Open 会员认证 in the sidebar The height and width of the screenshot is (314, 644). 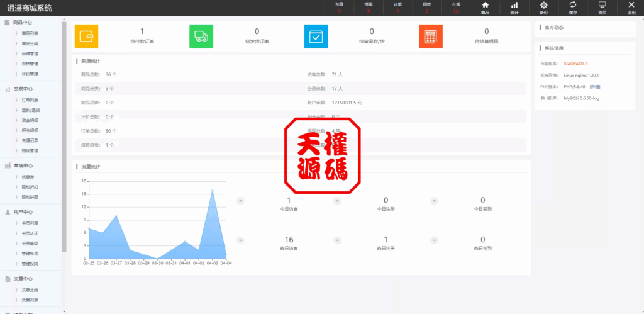30,233
